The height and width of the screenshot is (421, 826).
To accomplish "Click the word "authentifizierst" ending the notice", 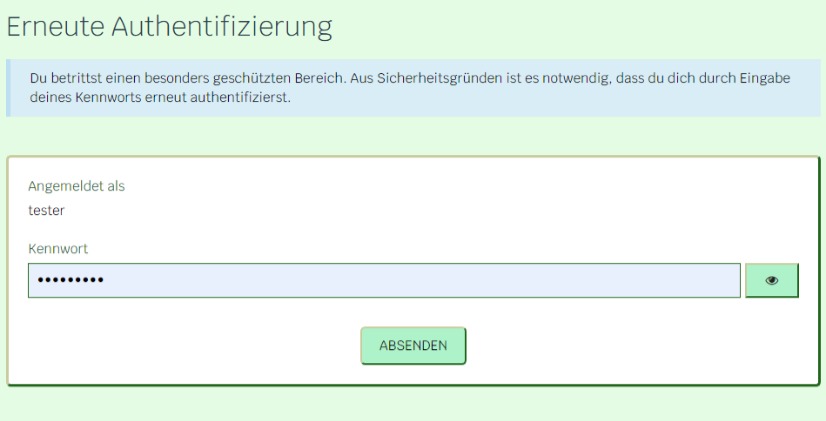I will pyautogui.click(x=243, y=98).
